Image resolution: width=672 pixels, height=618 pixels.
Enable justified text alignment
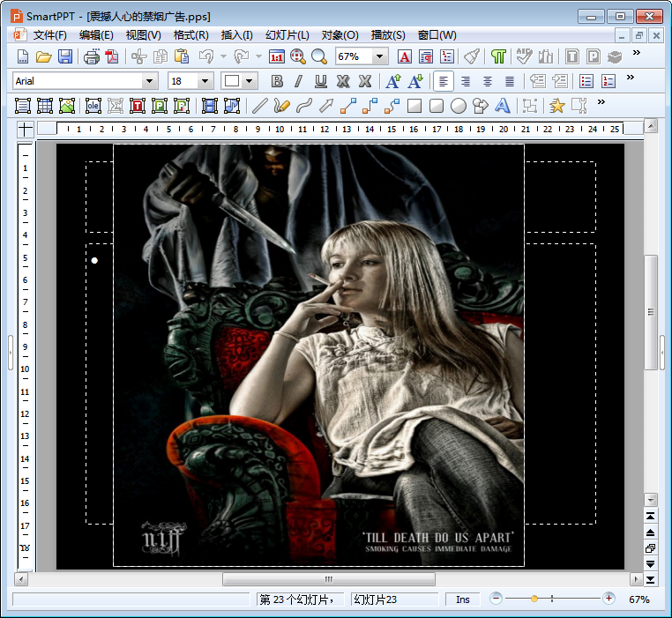tap(509, 81)
